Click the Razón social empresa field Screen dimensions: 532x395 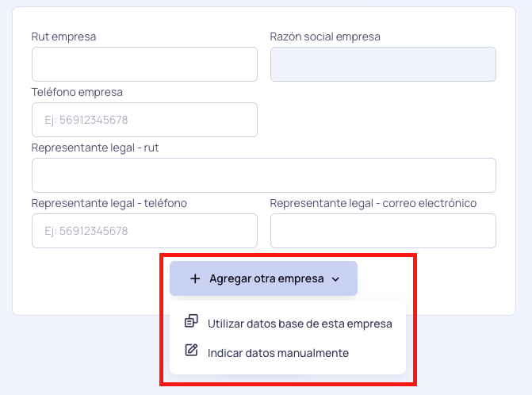(383, 64)
